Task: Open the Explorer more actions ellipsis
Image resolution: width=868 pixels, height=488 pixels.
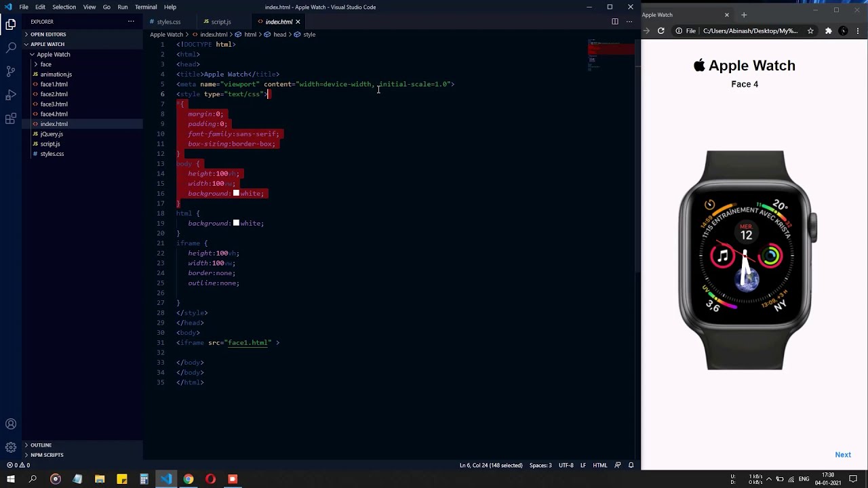Action: [131, 22]
